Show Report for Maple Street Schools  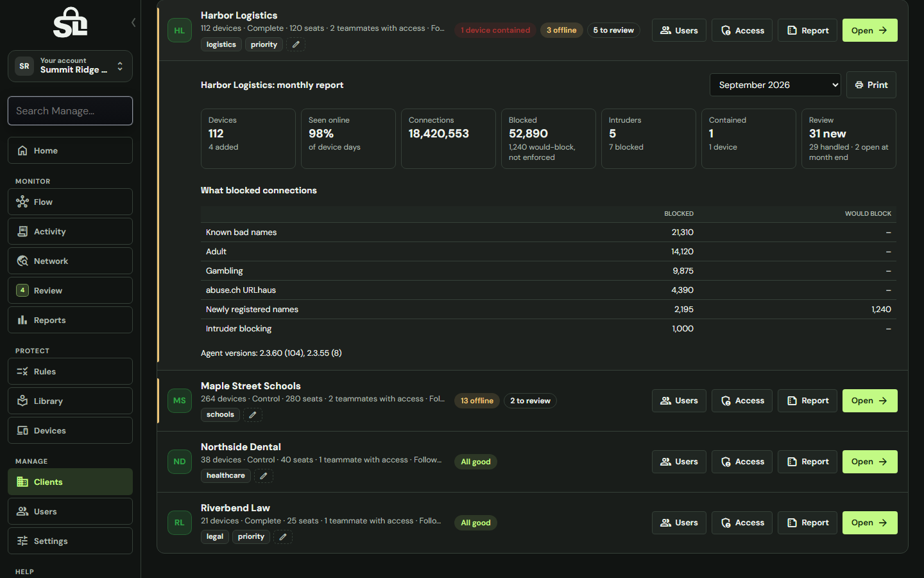pos(807,401)
